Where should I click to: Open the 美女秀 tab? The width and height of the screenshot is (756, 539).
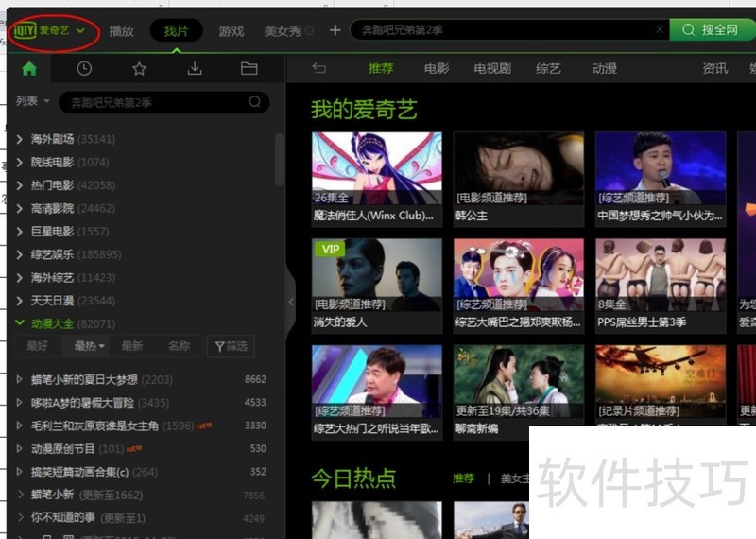[x=283, y=31]
